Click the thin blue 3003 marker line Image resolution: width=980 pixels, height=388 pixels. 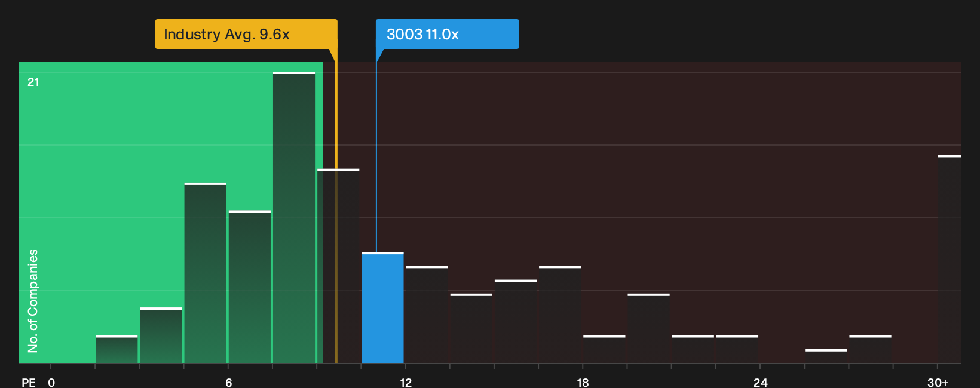376,156
